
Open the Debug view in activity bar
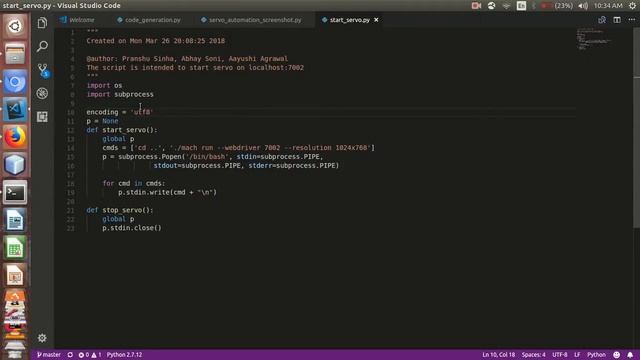pyautogui.click(x=42, y=93)
